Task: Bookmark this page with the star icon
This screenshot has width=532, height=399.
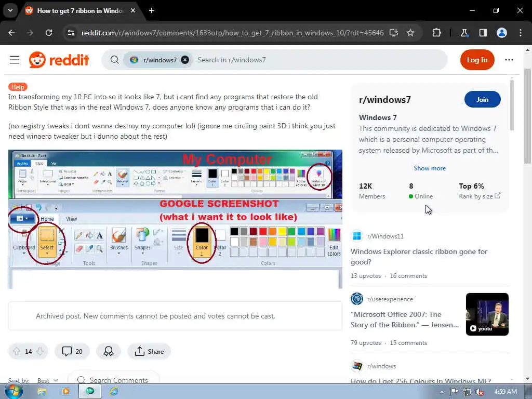Action: [410, 33]
